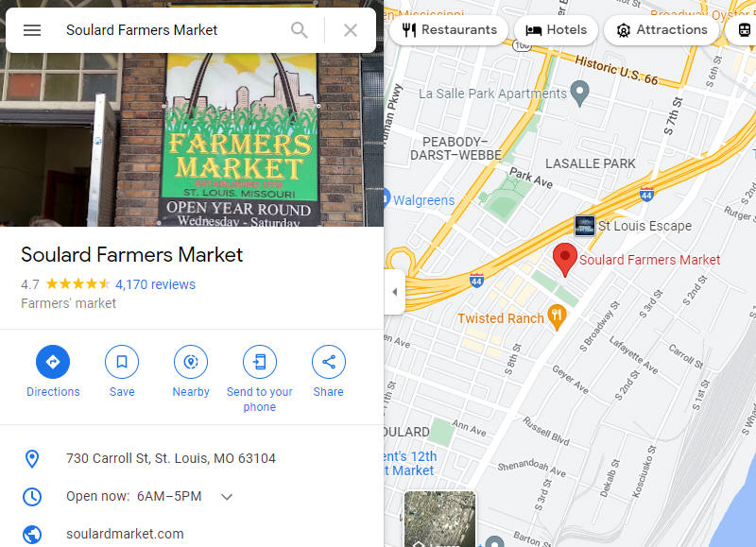Click the Soulard Farmers Market search field

pyautogui.click(x=174, y=30)
